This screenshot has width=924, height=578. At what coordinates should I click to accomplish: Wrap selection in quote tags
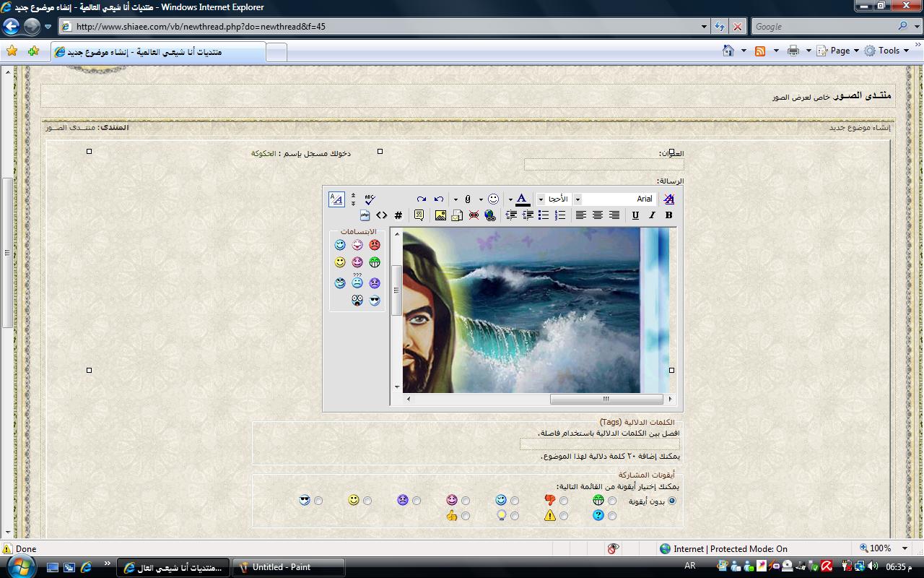pos(419,215)
